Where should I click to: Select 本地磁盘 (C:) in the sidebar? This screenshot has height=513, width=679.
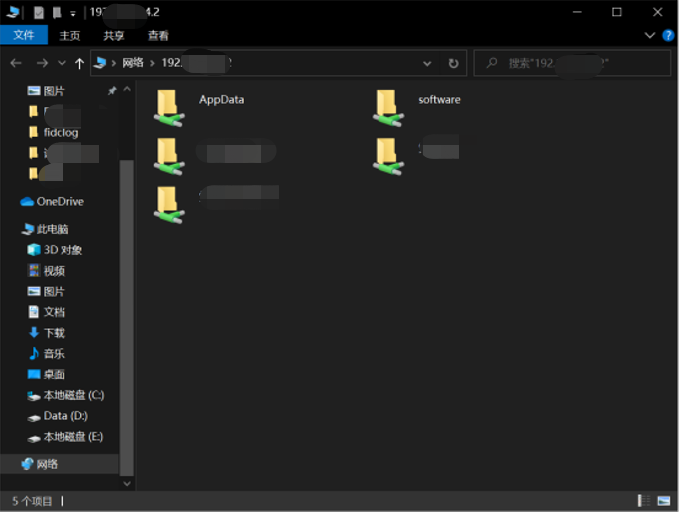[73, 395]
